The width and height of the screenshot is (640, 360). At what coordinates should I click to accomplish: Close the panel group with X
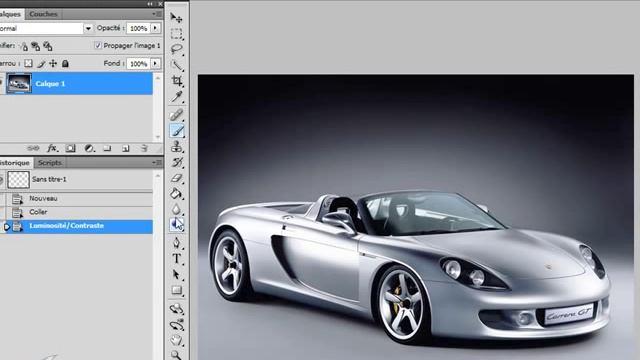(160, 4)
